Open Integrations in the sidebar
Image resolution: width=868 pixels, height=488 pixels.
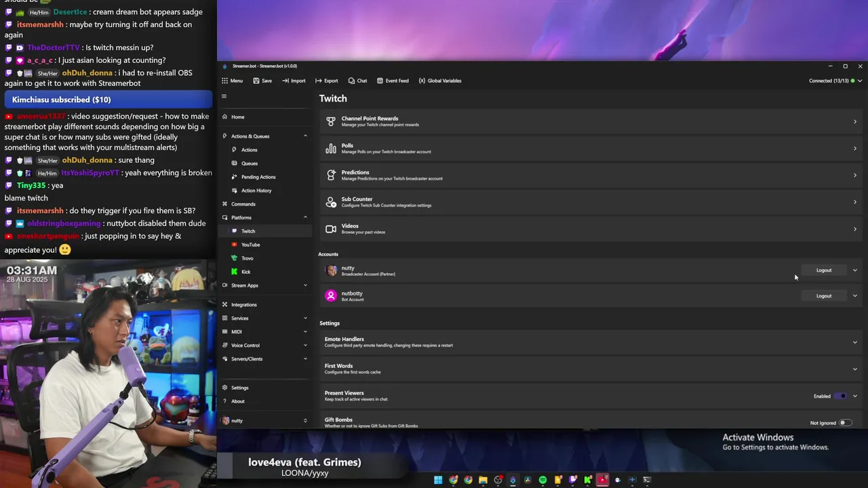click(265, 305)
